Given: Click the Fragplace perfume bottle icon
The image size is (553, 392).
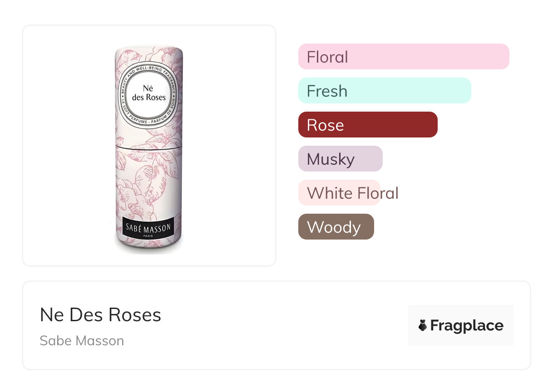Looking at the screenshot, I should click(423, 325).
